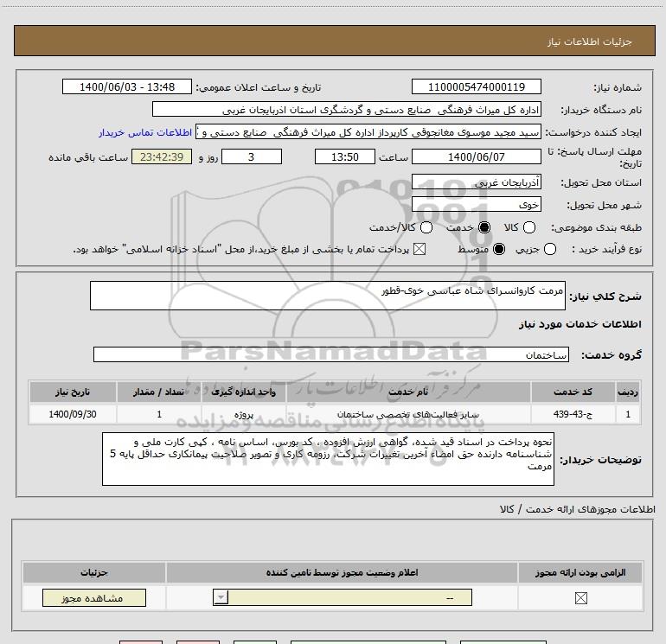Click the کد خدمت column header

[573, 392]
